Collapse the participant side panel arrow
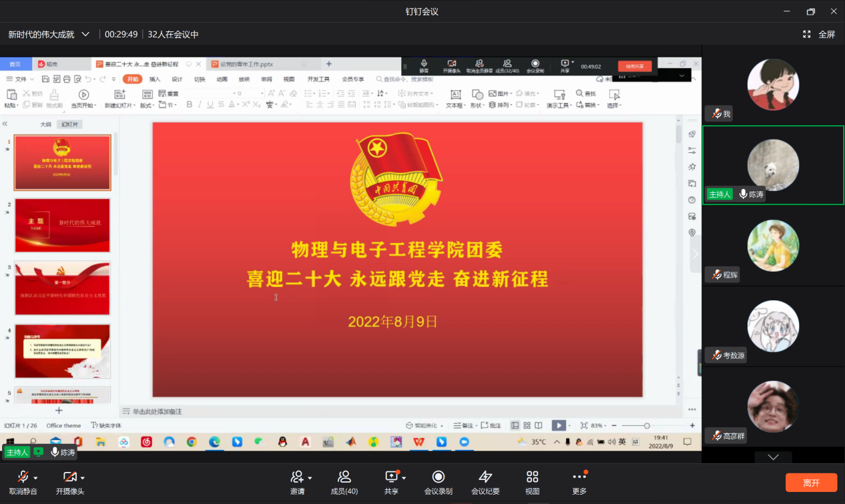This screenshot has height=504, width=845. (695, 254)
